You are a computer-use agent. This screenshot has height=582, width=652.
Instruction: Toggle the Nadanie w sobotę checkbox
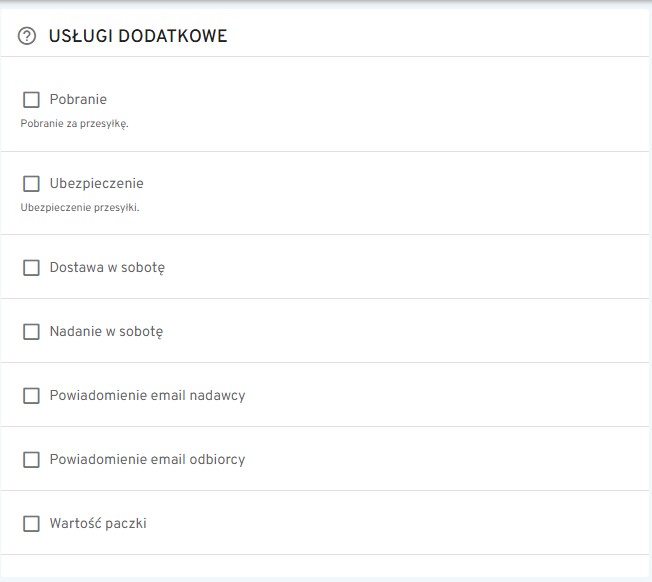[x=31, y=331]
